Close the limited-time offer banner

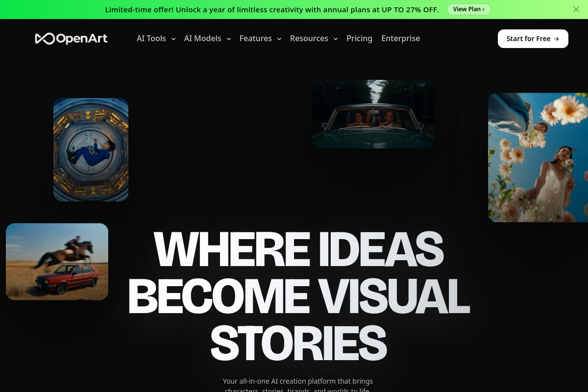pos(576,9)
